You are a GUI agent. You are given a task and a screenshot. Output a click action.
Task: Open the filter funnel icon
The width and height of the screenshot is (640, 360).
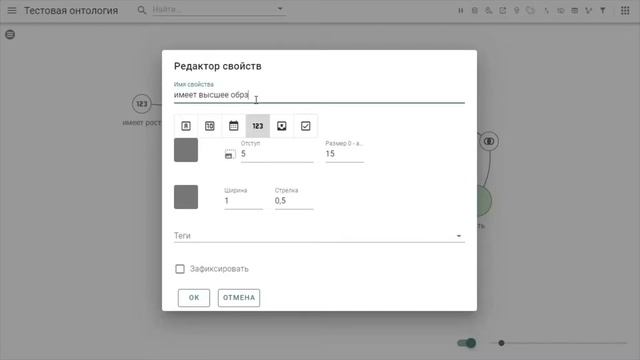[x=602, y=11]
